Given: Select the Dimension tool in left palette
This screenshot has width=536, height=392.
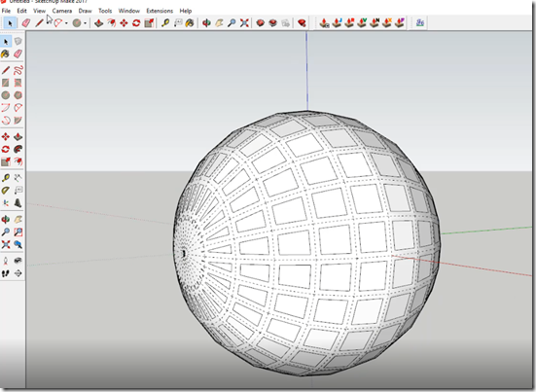Looking at the screenshot, I should point(18,178).
